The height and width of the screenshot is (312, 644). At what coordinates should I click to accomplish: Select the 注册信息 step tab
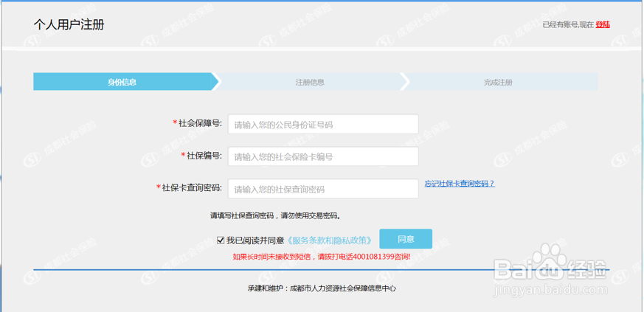[x=310, y=82]
